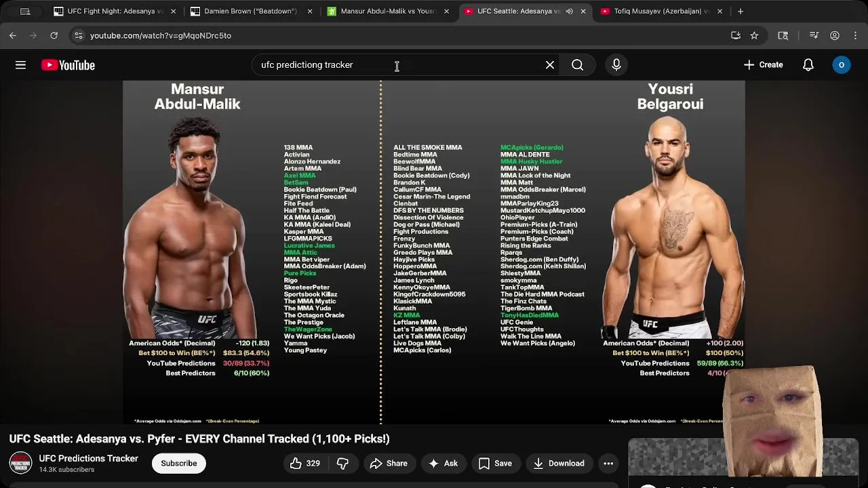Install YouTube app from address bar icon
868x488 pixels.
coord(736,35)
